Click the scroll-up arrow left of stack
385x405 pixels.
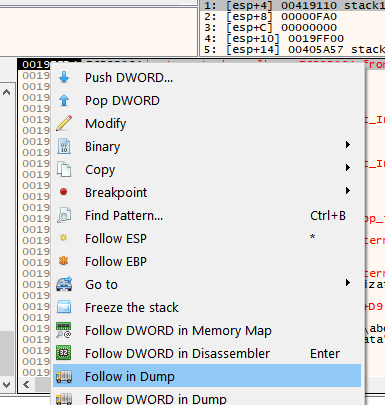tap(7, 92)
